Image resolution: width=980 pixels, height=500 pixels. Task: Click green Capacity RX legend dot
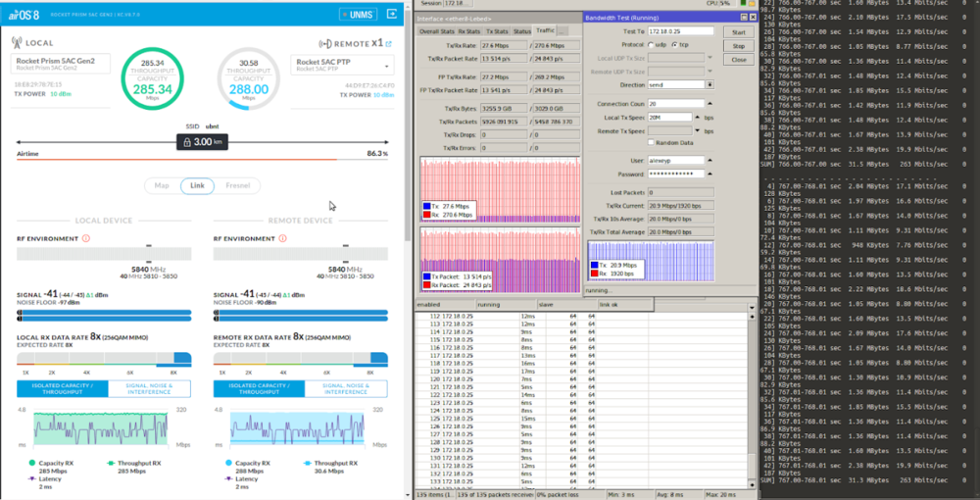(x=32, y=463)
